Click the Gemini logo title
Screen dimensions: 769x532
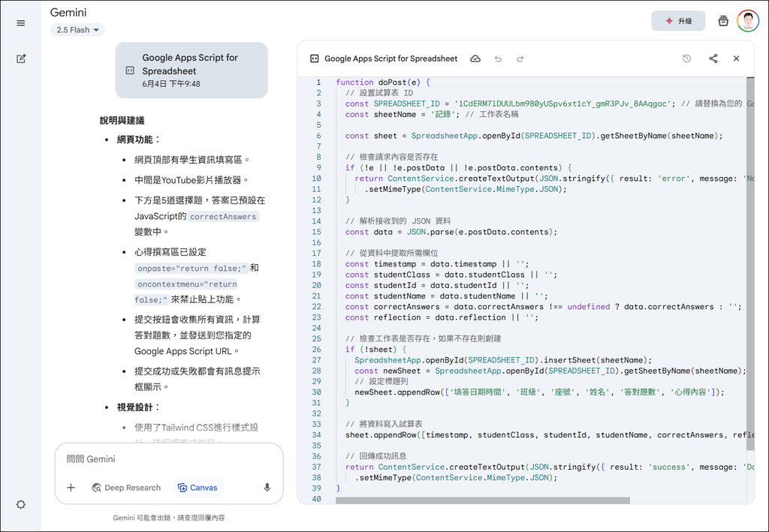(68, 12)
